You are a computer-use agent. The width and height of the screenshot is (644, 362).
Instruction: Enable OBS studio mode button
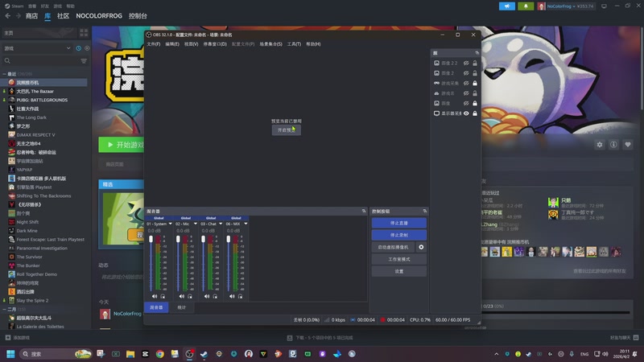pyautogui.click(x=398, y=259)
